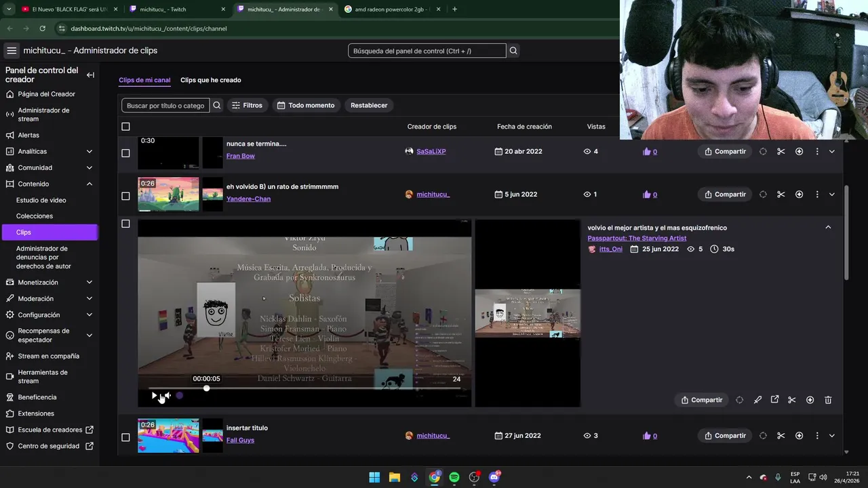
Task: Open Extensiones in the sidebar
Action: point(36,413)
